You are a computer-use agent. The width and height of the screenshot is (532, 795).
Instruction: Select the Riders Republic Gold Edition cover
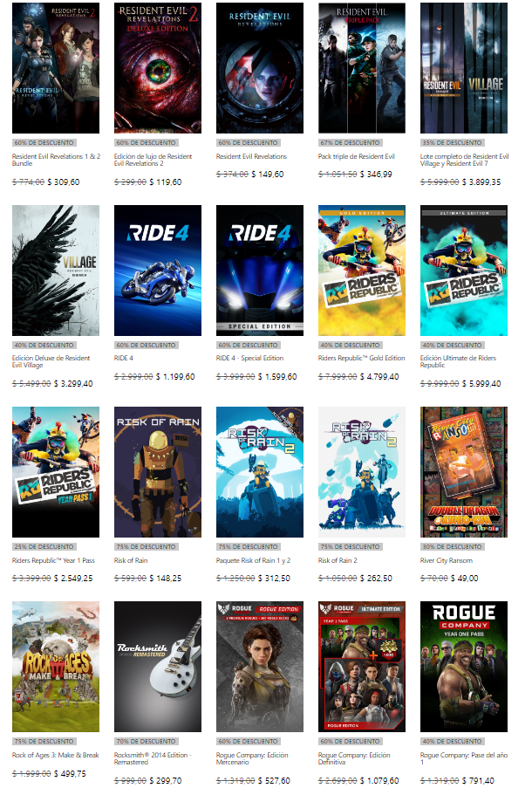(361, 271)
